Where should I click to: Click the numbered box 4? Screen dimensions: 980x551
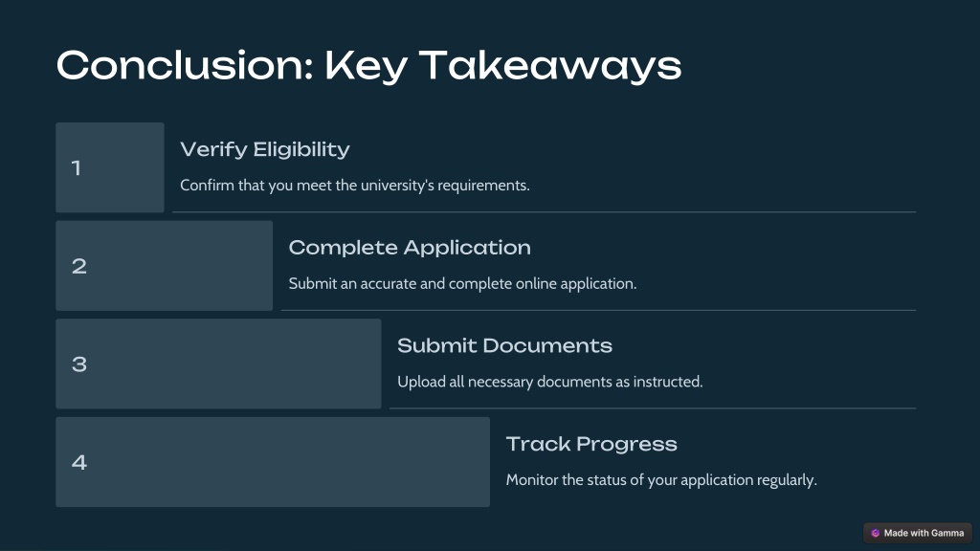click(273, 462)
